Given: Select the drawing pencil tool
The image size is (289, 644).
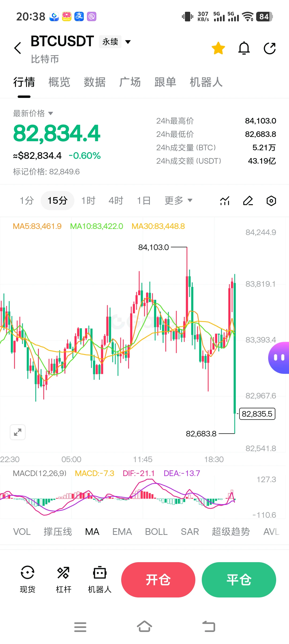Looking at the screenshot, I should (248, 201).
